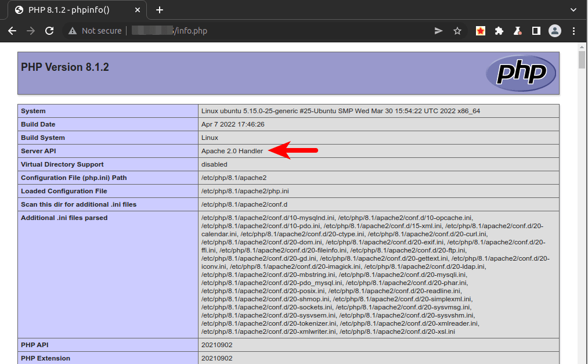The width and height of the screenshot is (588, 364).
Task: Open the profile avatar menu
Action: click(555, 31)
